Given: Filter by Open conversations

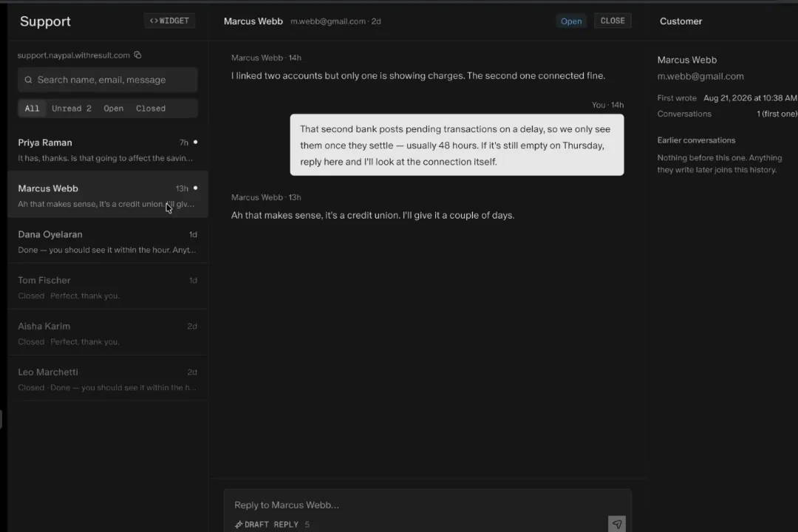Looking at the screenshot, I should 114,109.
